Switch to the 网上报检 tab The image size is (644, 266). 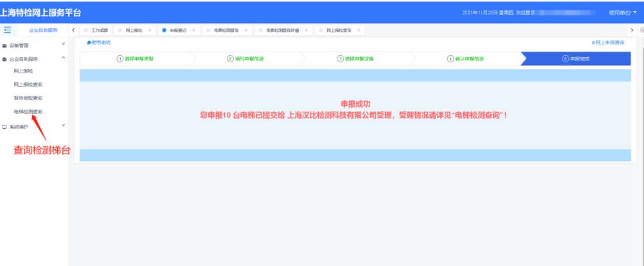coord(134,30)
